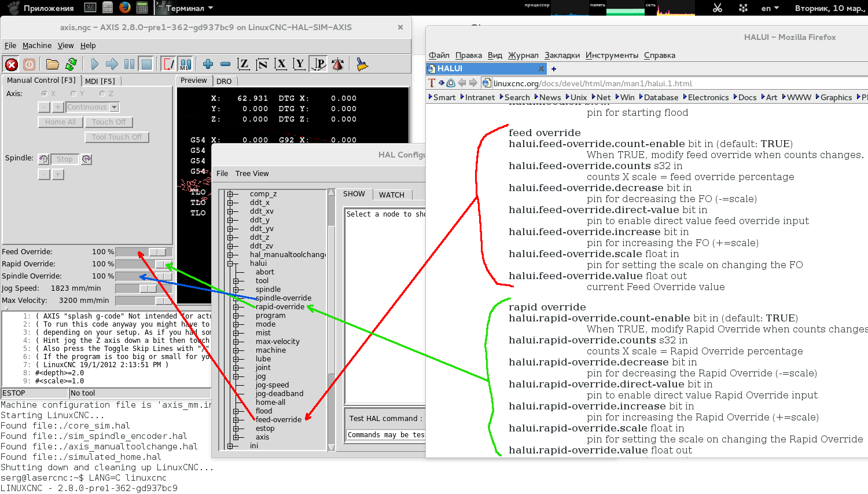This screenshot has height=494, width=868.
Task: Click the Feed Override slider
Action: (x=144, y=252)
